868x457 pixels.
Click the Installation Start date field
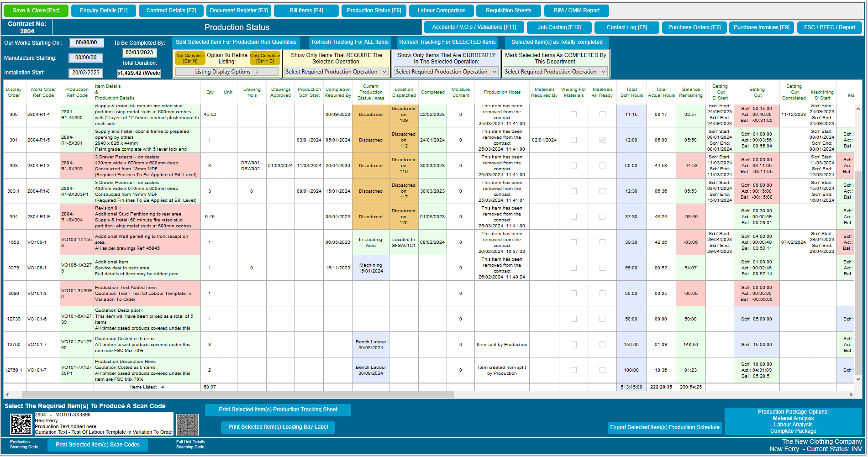coord(86,72)
